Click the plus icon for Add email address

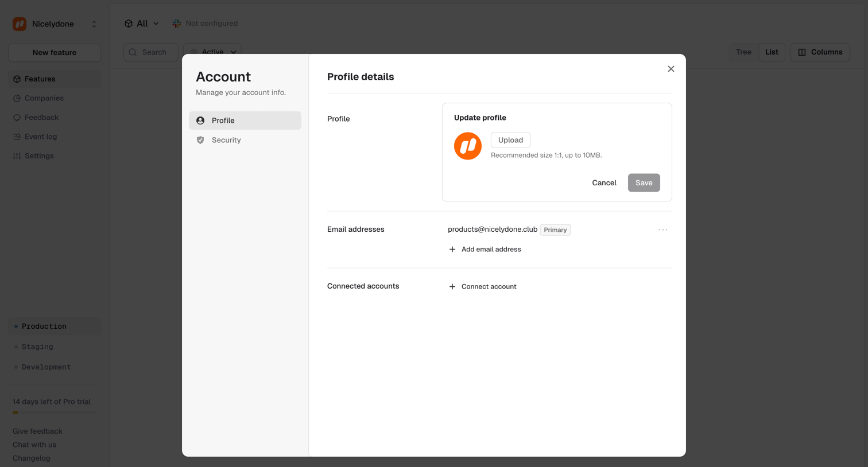[x=452, y=249]
